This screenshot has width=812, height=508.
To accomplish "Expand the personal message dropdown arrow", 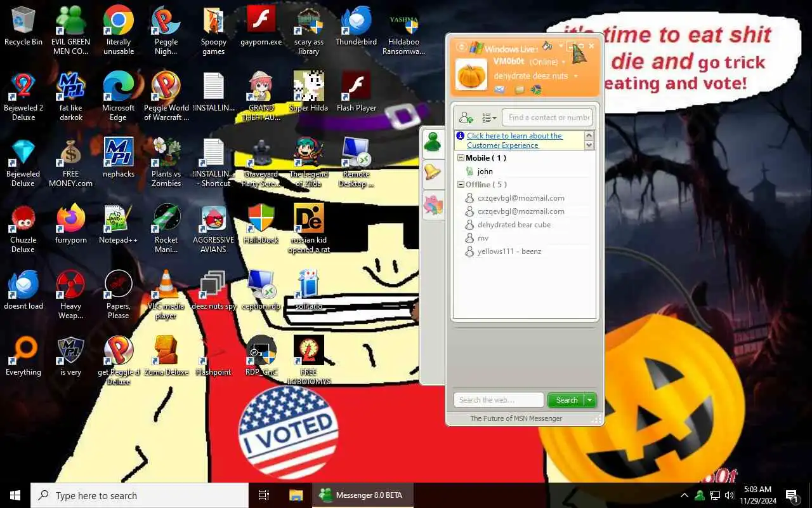I will (x=576, y=76).
